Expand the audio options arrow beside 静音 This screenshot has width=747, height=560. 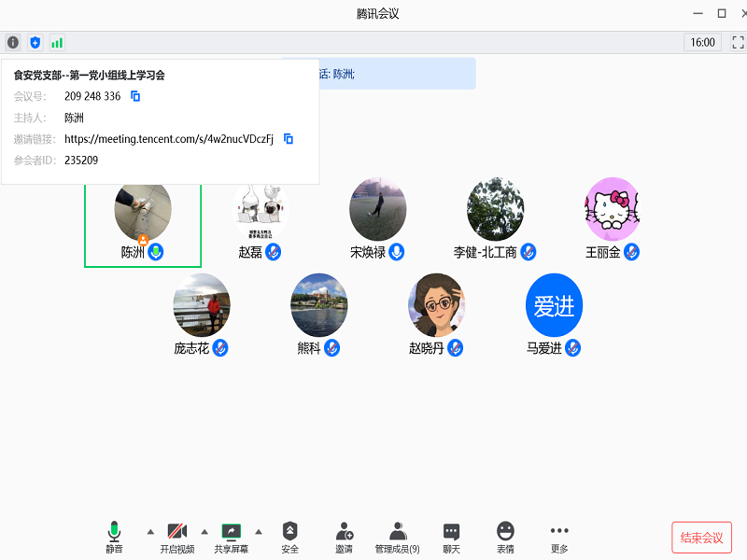point(150,532)
